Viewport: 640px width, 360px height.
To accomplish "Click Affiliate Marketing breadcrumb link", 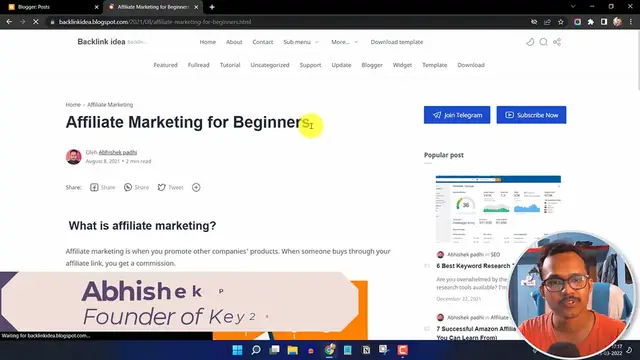I will pos(110,105).
